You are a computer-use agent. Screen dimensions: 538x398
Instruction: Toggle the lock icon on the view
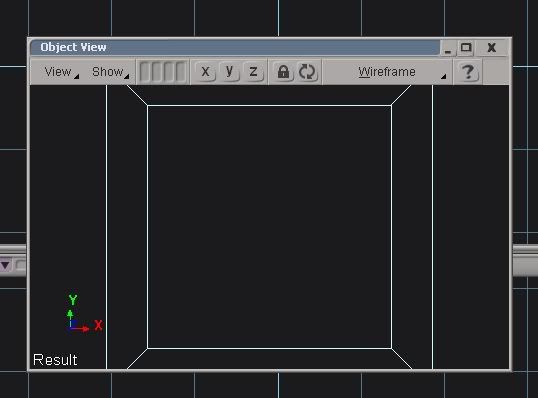[283, 72]
